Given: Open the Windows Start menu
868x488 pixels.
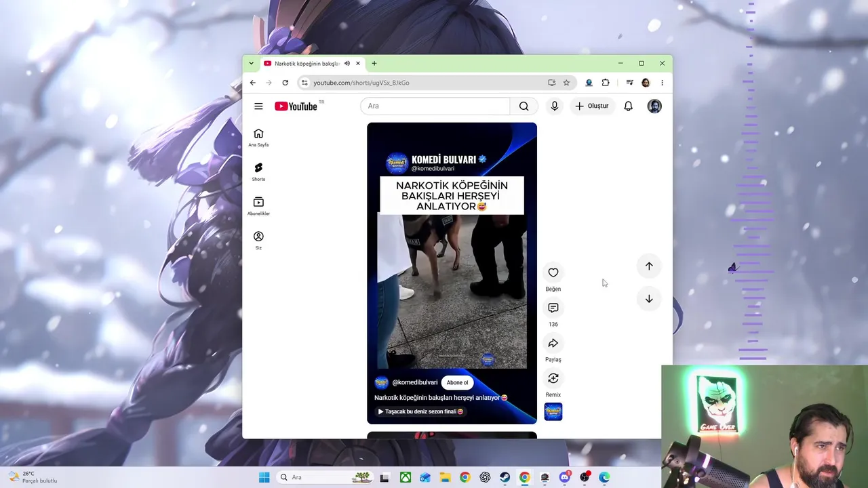Looking at the screenshot, I should tap(264, 477).
